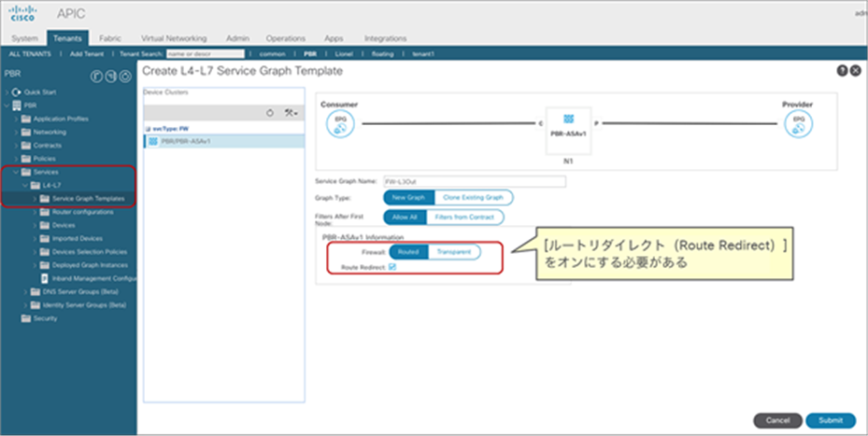868x436 pixels.
Task: Click the Submit button
Action: pos(831,420)
